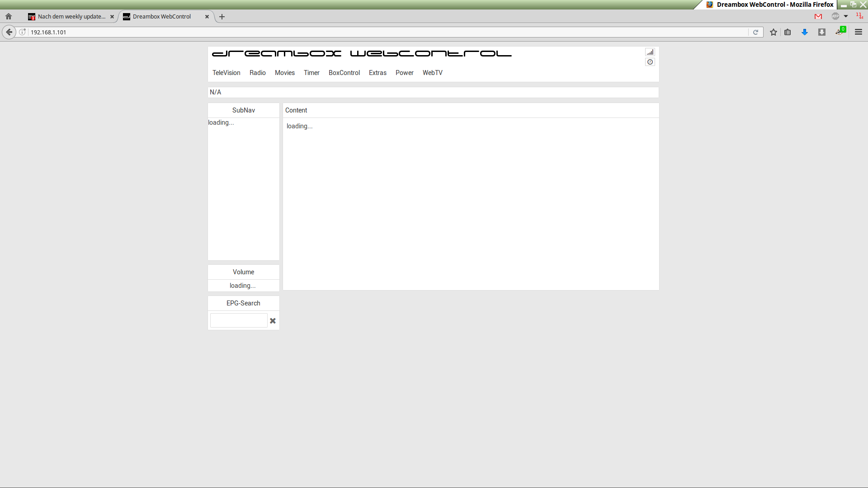Open the Power menu
The image size is (868, 488).
pos(405,73)
